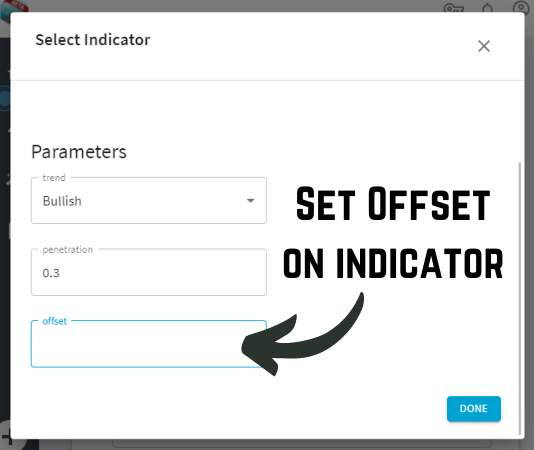Click the offset field label
This screenshot has height=450, width=534.
pyautogui.click(x=54, y=321)
